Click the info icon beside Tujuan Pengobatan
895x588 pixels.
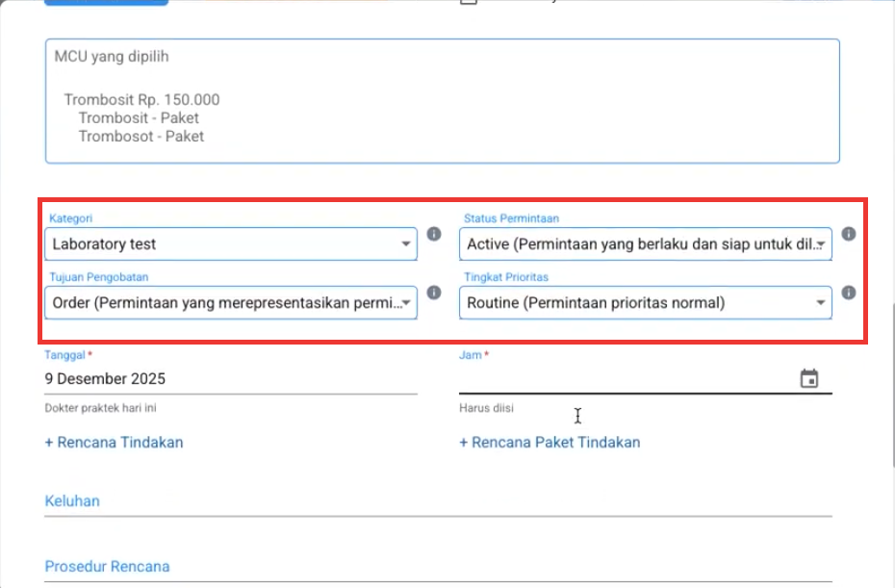pos(433,293)
